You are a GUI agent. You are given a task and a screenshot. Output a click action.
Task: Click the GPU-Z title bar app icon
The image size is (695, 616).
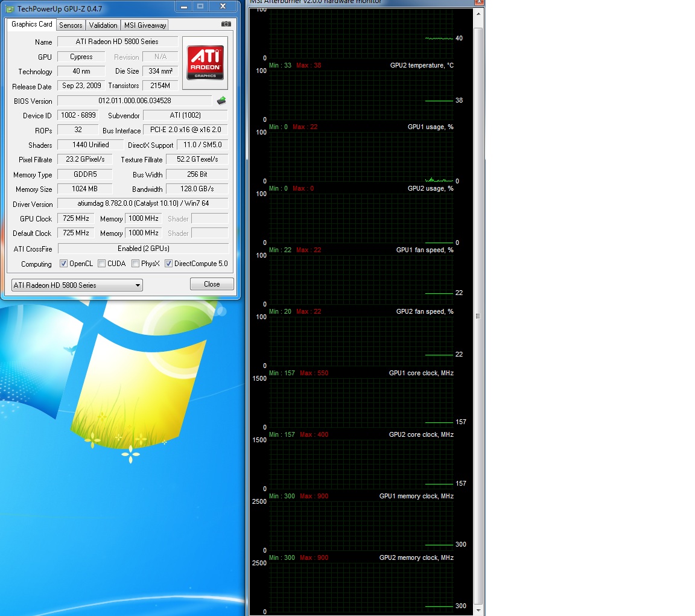pyautogui.click(x=10, y=9)
